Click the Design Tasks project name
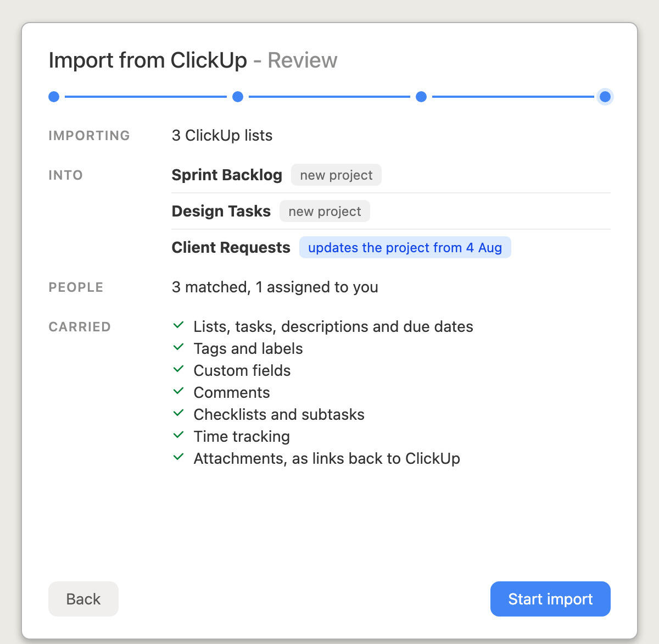 coord(221,211)
